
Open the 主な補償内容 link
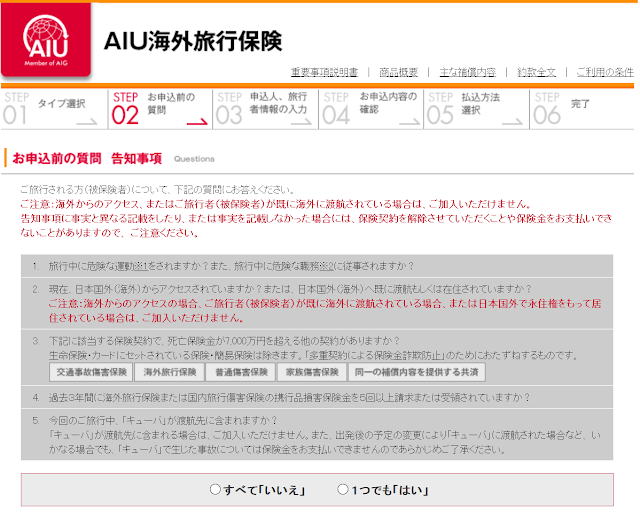[x=467, y=72]
